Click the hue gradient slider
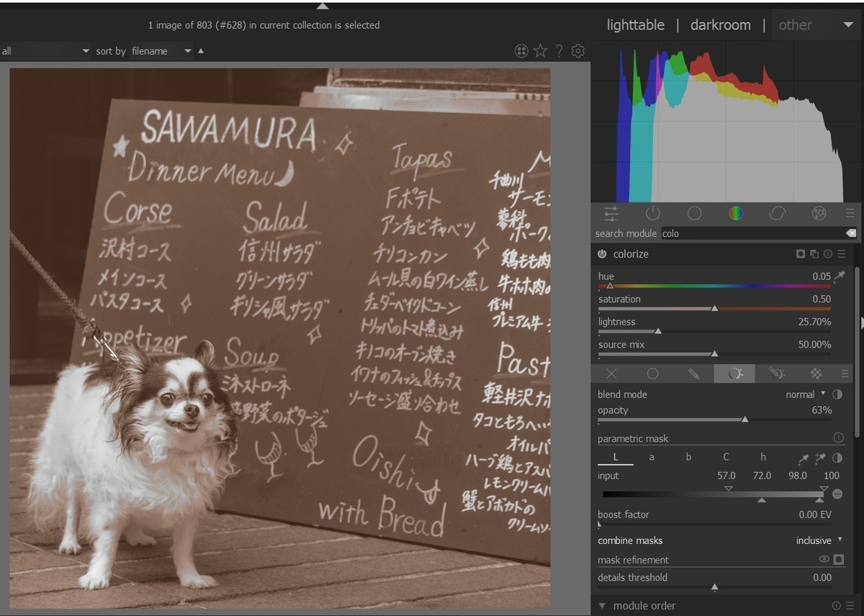The width and height of the screenshot is (864, 616). coord(714,286)
